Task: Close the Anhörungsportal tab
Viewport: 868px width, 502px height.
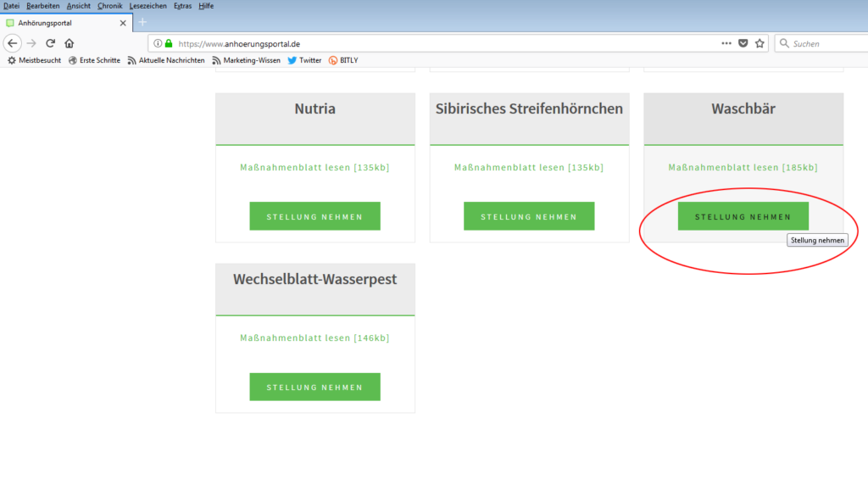Action: 123,23
